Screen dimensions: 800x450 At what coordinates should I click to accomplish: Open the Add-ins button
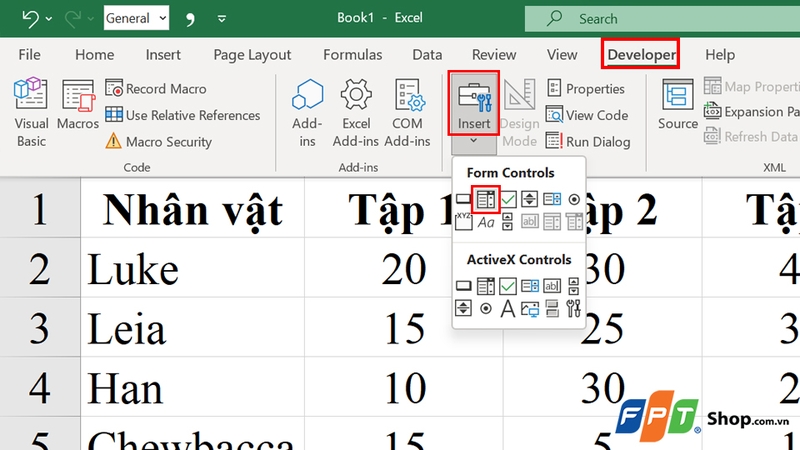pos(307,113)
